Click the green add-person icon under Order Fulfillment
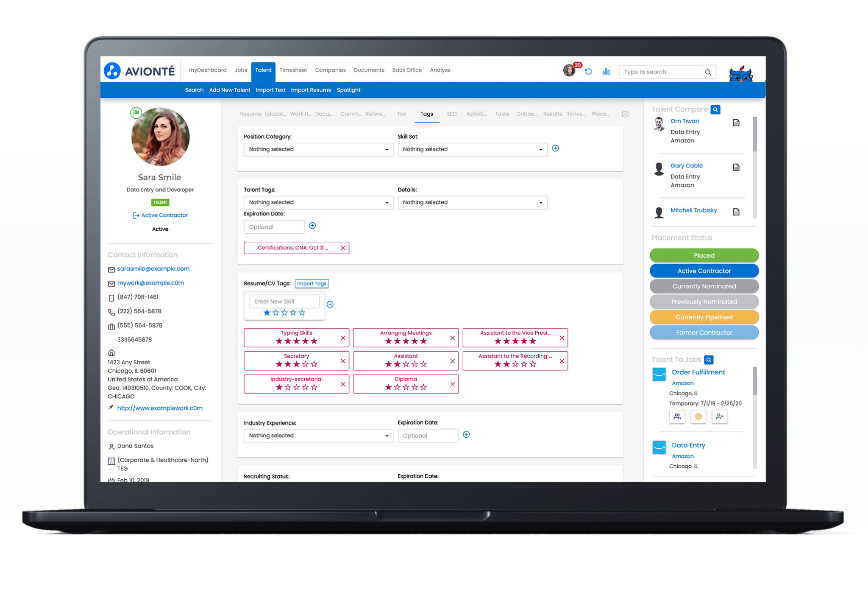Viewport: 868px width, 590px height. 719,417
